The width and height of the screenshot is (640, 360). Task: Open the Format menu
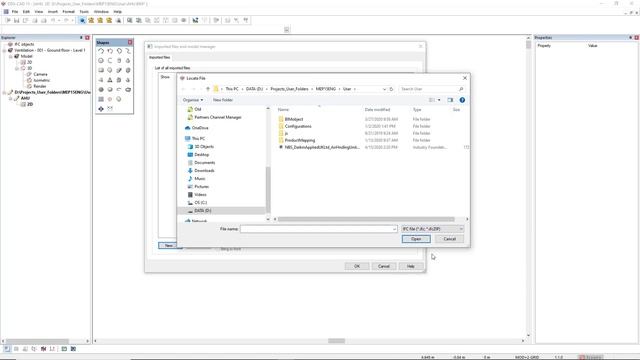pyautogui.click(x=69, y=12)
